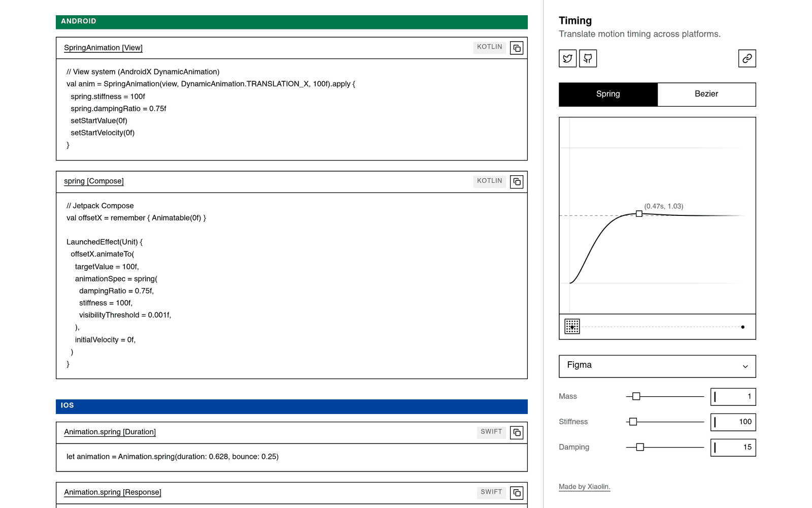Open the Animation.spring [Response] link
Screen dimensions: 812x508
[113, 492]
